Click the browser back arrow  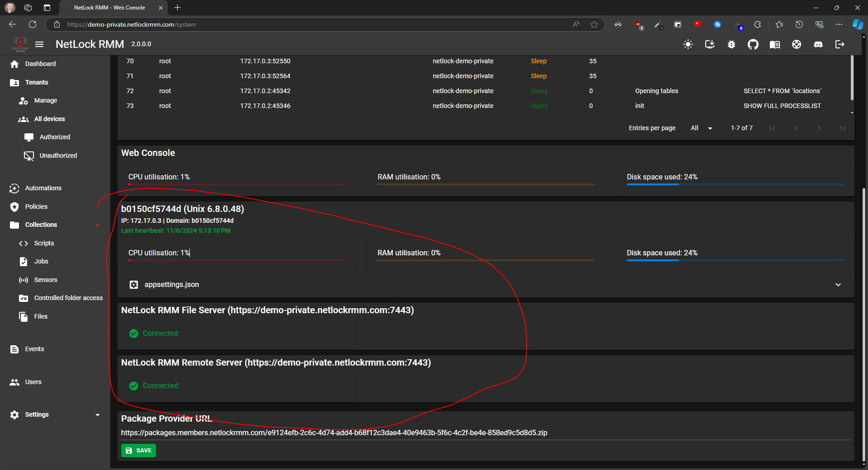[13, 24]
